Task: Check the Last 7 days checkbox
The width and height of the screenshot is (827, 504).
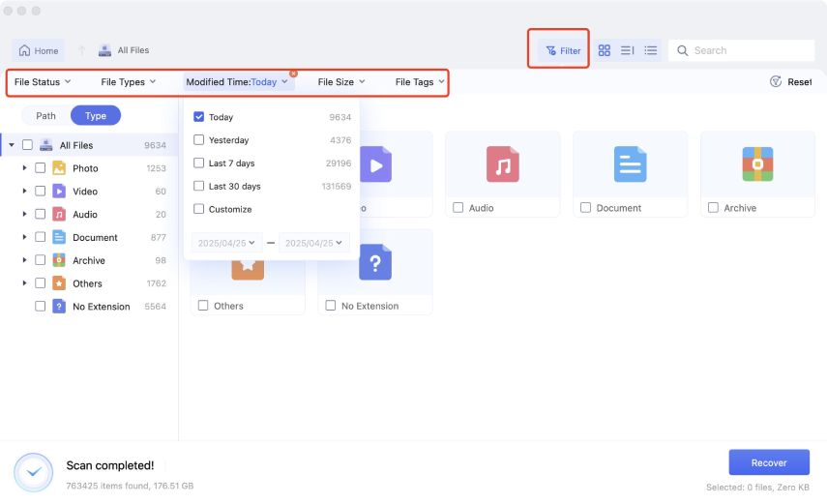Action: point(199,163)
